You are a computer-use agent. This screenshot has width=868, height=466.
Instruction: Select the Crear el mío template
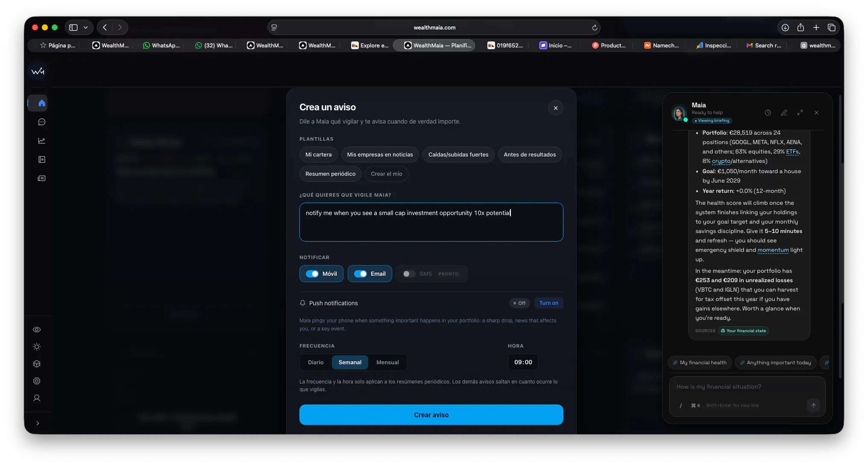click(x=386, y=174)
